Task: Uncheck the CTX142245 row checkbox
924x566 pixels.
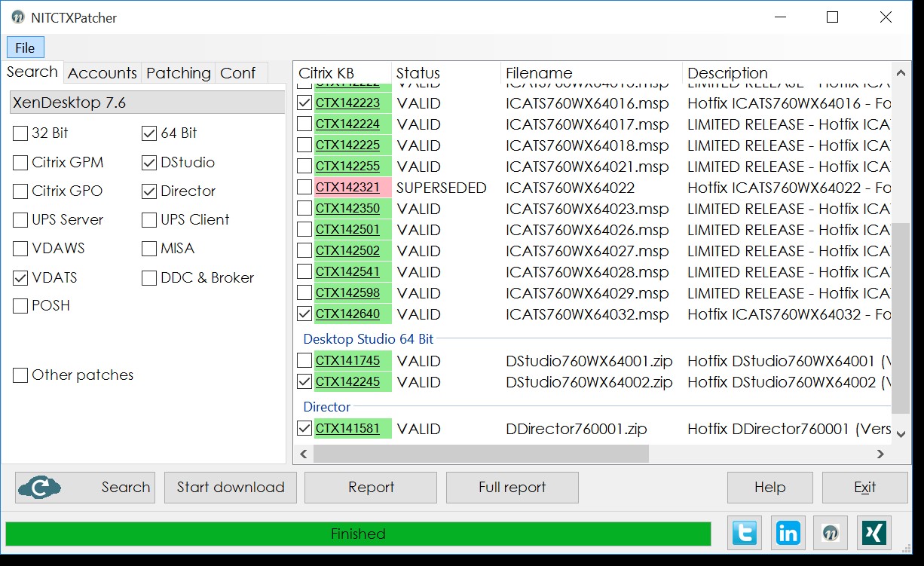Action: 304,382
